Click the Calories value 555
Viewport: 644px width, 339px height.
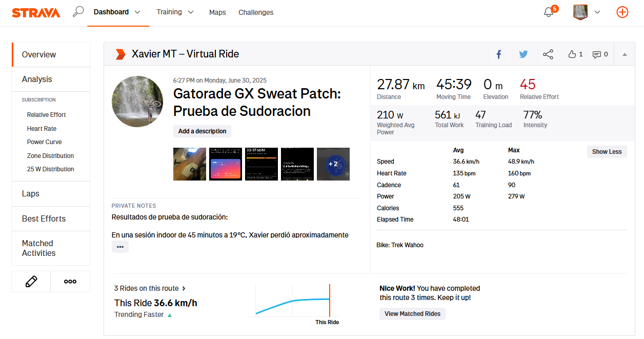pyautogui.click(x=458, y=208)
